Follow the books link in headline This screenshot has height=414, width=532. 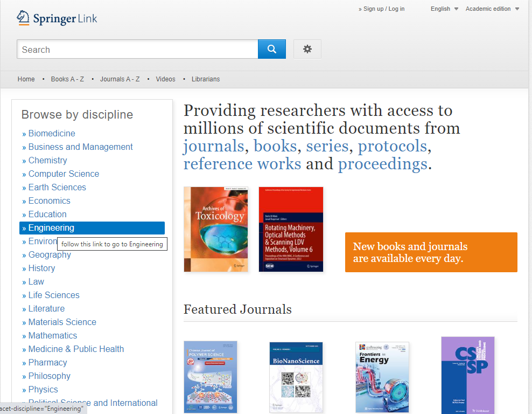[x=275, y=146]
